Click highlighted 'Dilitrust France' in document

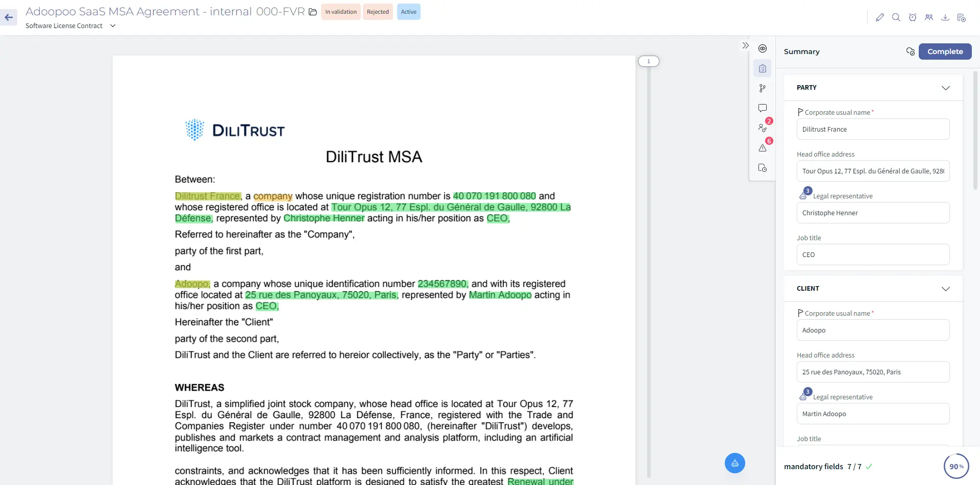[208, 196]
